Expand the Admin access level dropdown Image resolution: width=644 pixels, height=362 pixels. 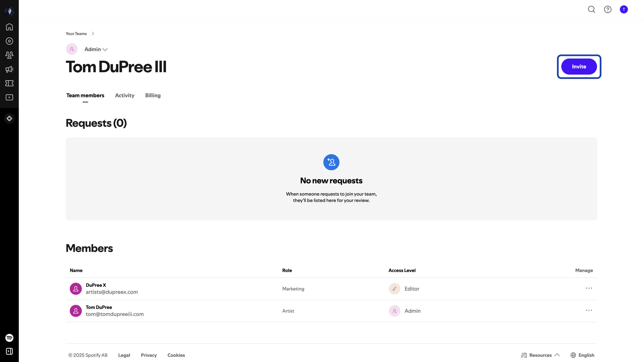(x=96, y=49)
